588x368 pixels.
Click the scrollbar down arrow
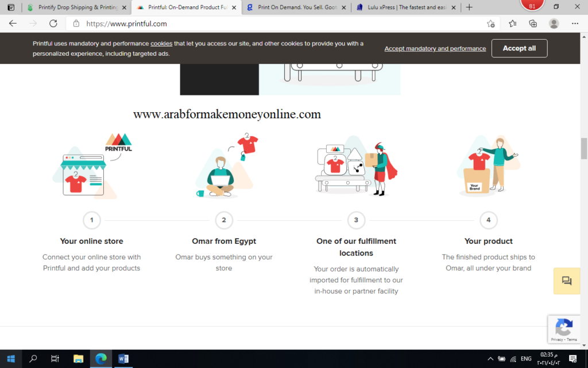(584, 346)
